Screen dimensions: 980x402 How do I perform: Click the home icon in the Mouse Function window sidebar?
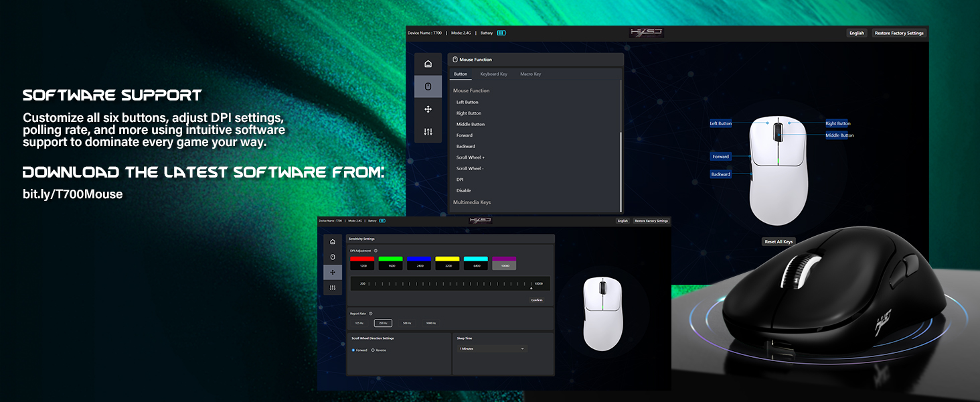[x=428, y=64]
